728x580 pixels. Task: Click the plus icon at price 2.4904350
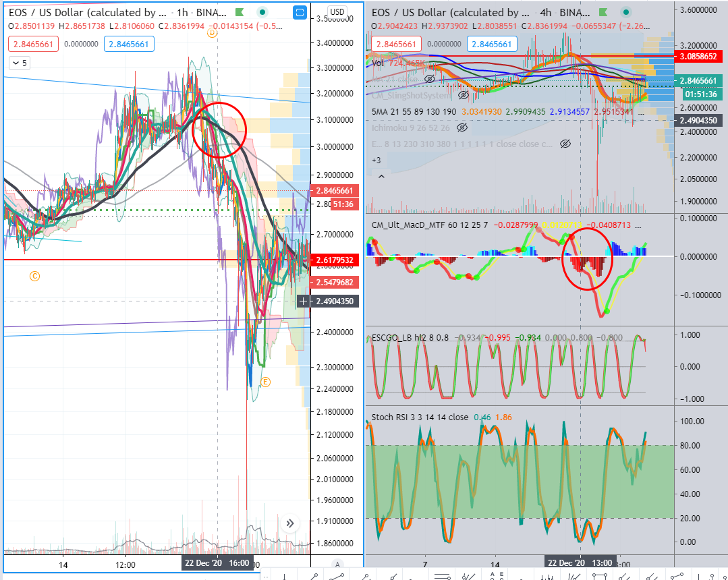(x=303, y=301)
